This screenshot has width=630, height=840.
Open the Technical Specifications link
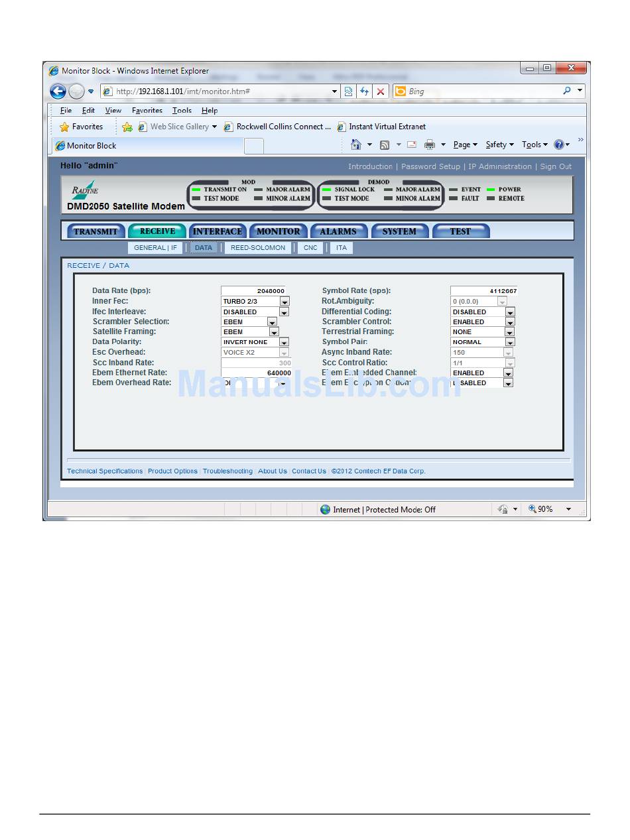pyautogui.click(x=105, y=471)
